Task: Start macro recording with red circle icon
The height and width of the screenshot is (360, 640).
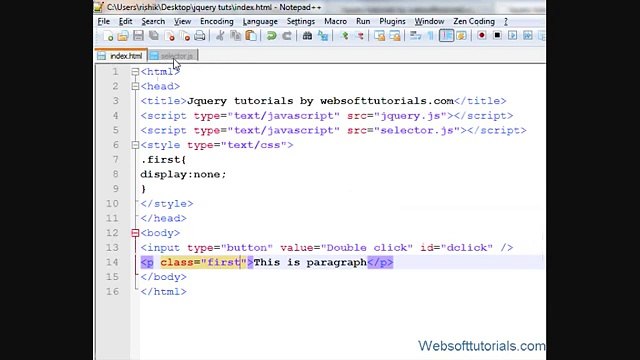Action: point(482,36)
